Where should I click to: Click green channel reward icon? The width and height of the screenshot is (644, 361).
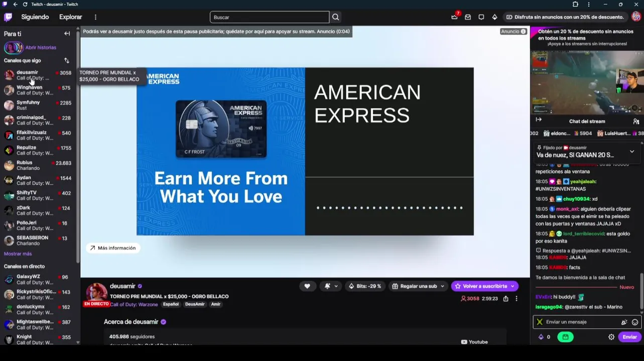565,337
